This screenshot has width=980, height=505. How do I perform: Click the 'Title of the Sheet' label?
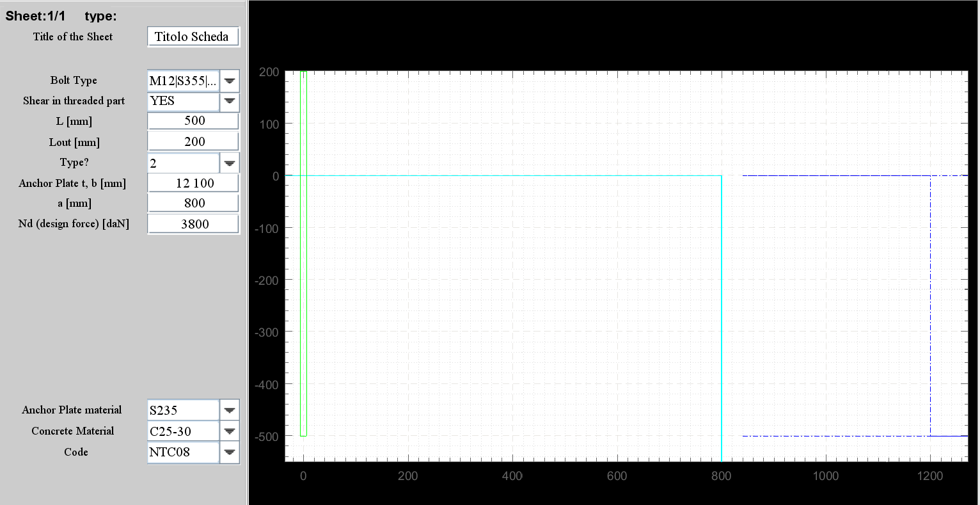(73, 36)
